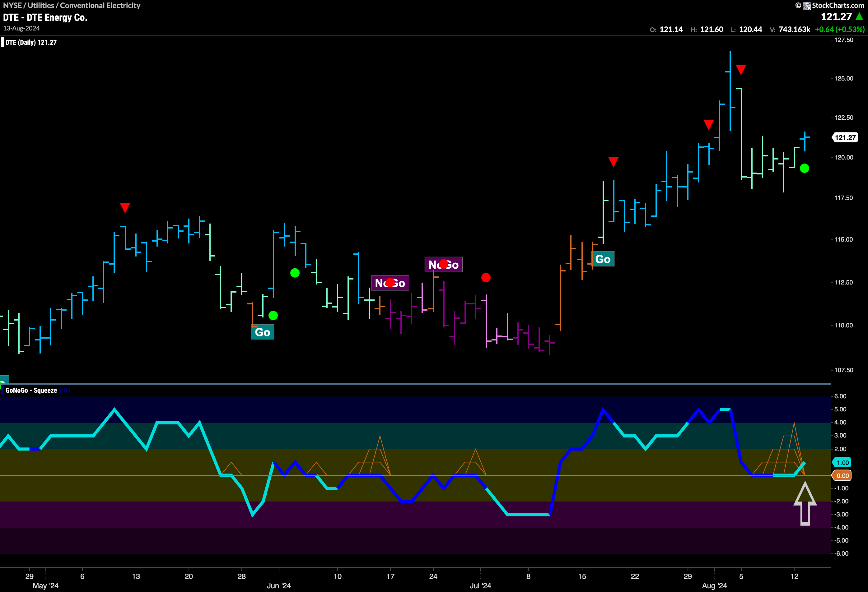868x592 pixels.
Task: Click the 13-Aug-2024 date label
Action: coord(21,28)
